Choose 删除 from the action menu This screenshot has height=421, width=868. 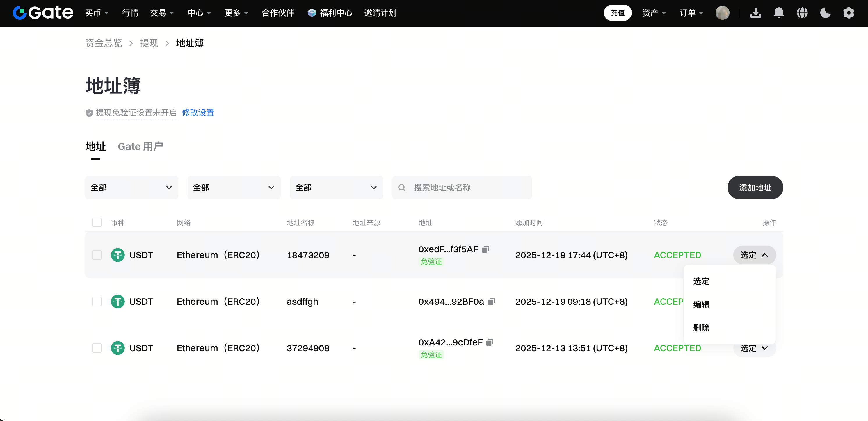[701, 327]
